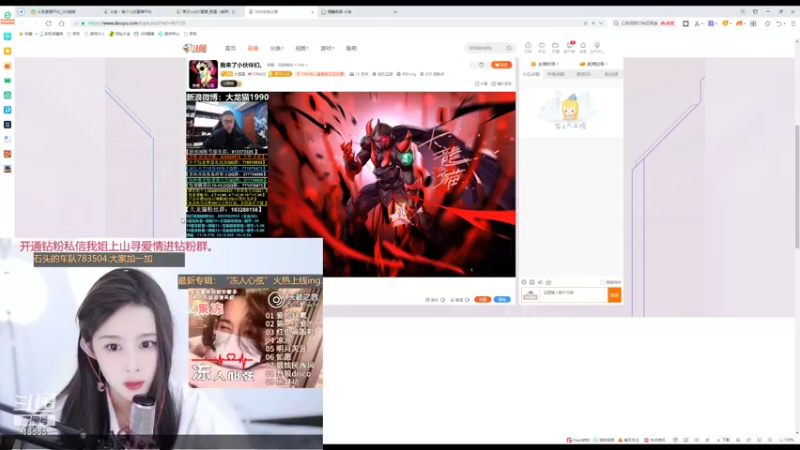
Task: Click the paper-plane icon in chat toolbar
Action: click(x=540, y=282)
